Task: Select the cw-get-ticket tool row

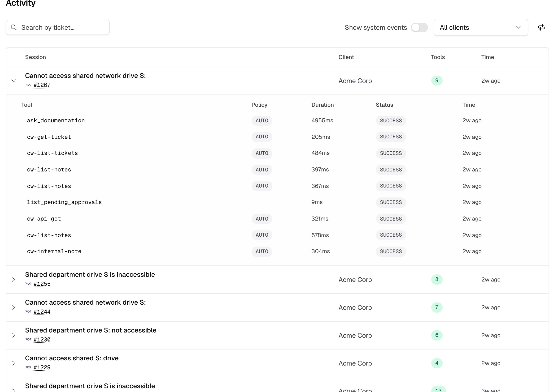Action: pos(277,137)
